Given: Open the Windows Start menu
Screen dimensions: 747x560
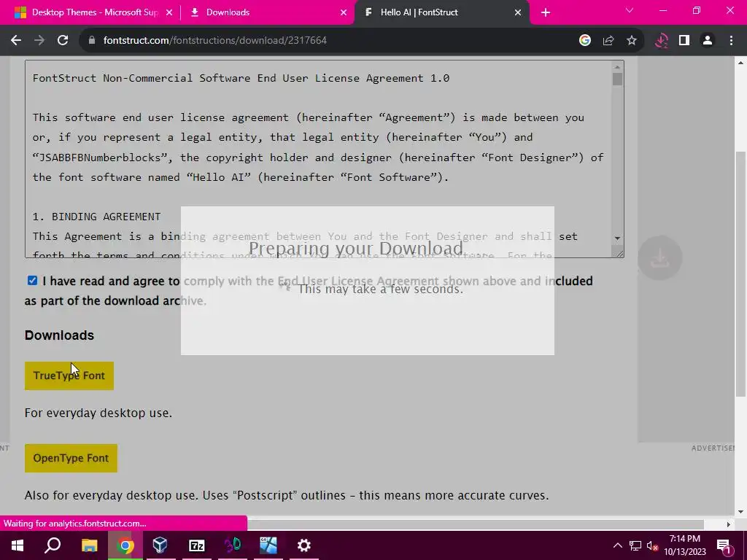Looking at the screenshot, I should tap(18, 545).
